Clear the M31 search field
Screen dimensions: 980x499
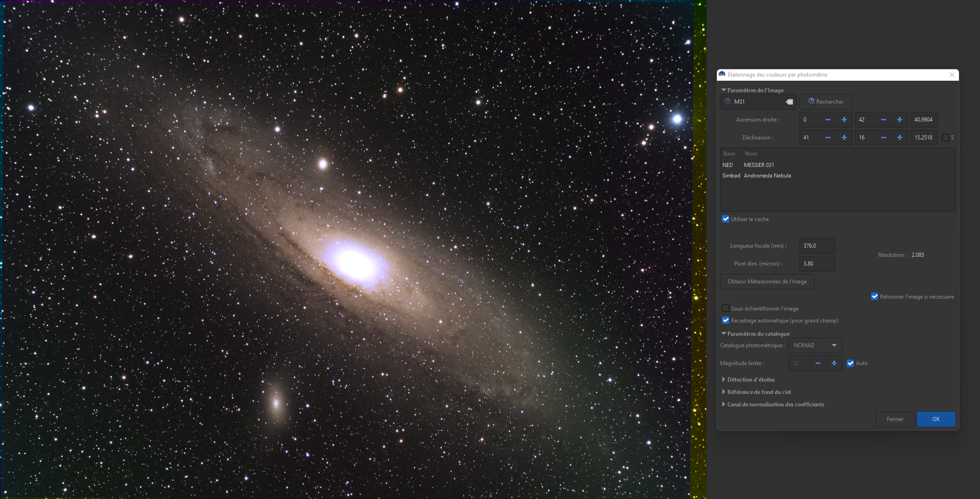pos(789,102)
